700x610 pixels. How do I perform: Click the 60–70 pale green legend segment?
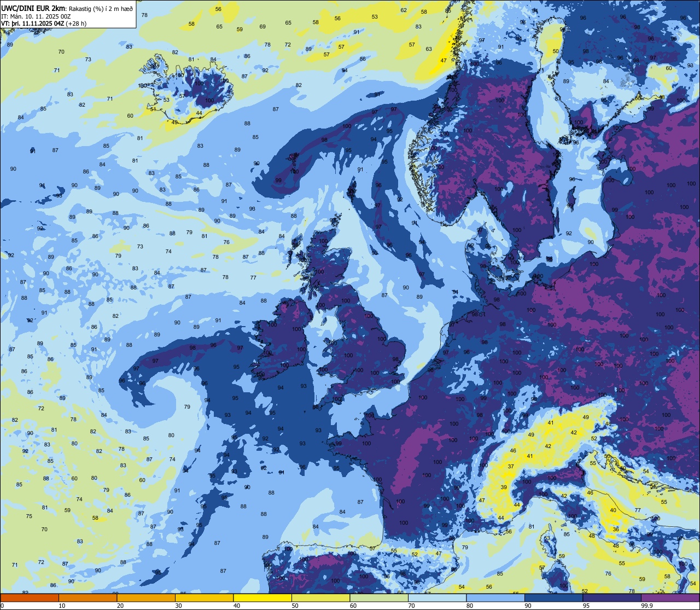[379, 597]
